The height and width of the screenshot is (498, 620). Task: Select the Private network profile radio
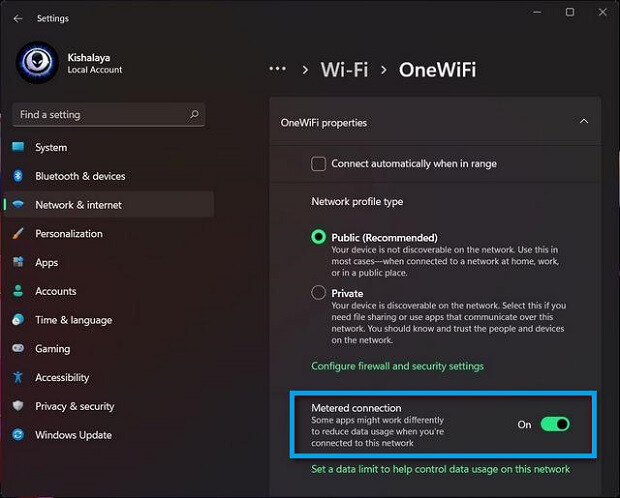[x=318, y=293]
